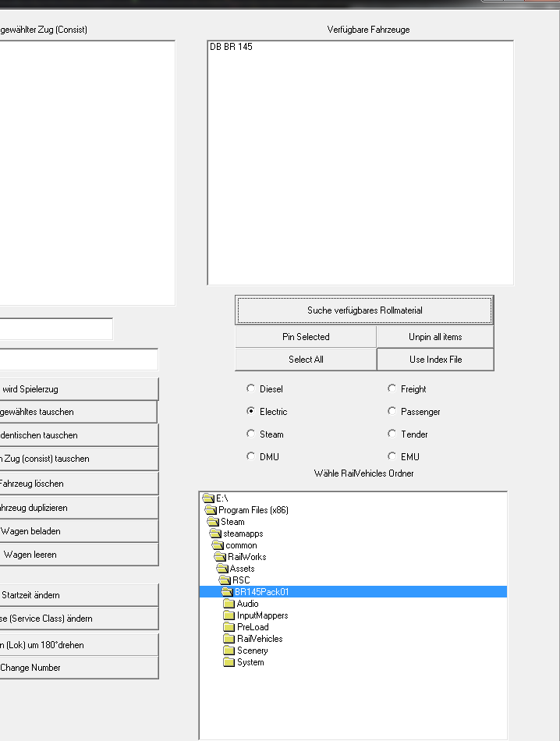Select the InputMappers folder name
The width and height of the screenshot is (560, 741).
pos(262,615)
